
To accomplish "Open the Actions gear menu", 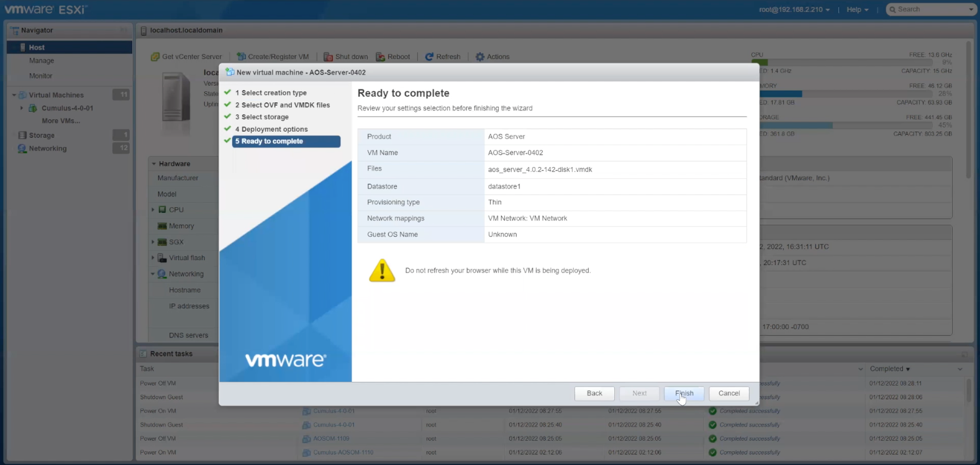I will [x=480, y=56].
